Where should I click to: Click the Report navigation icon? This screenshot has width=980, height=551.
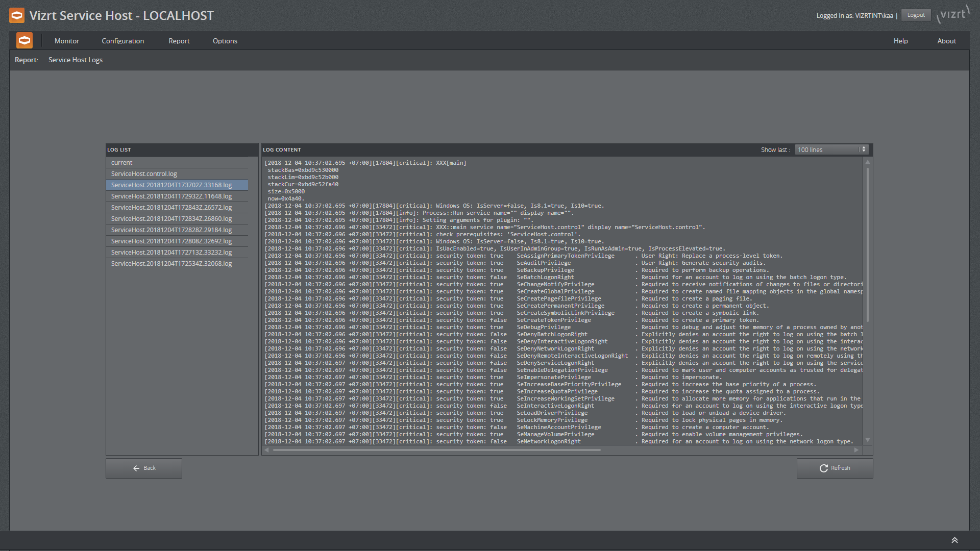pyautogui.click(x=179, y=40)
